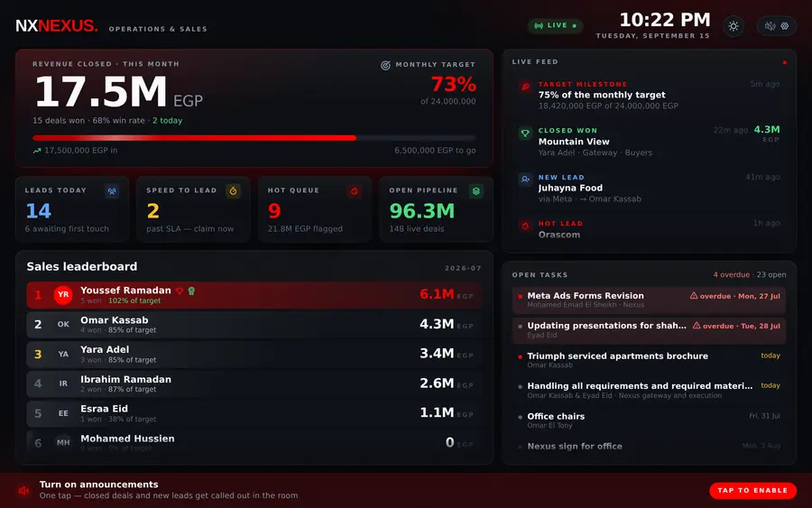Click the OK avatar for Omar Kassab
The width and height of the screenshot is (812, 508).
(63, 324)
